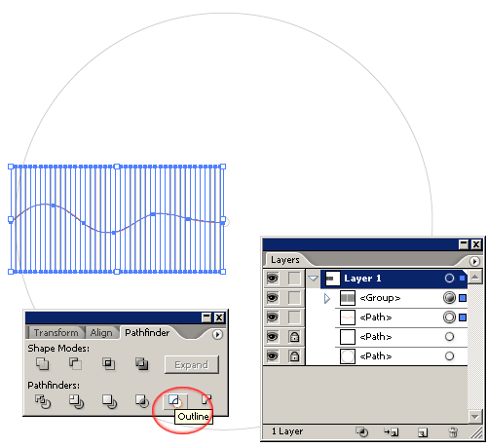487x448 pixels.
Task: Minimize the Layers panel
Action: 464,244
